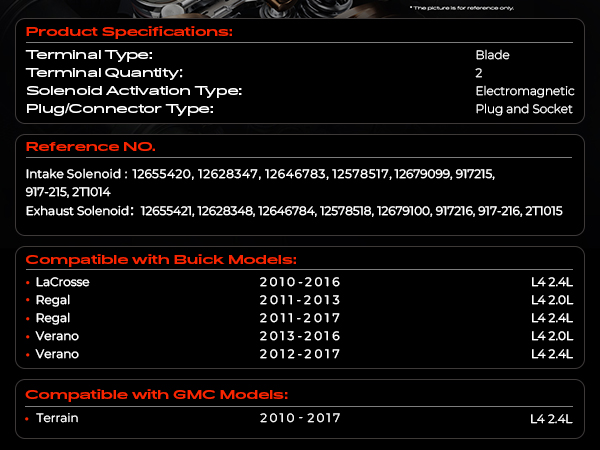600x450 pixels.
Task: Click the Reference NO. heading
Action: [x=91, y=147]
